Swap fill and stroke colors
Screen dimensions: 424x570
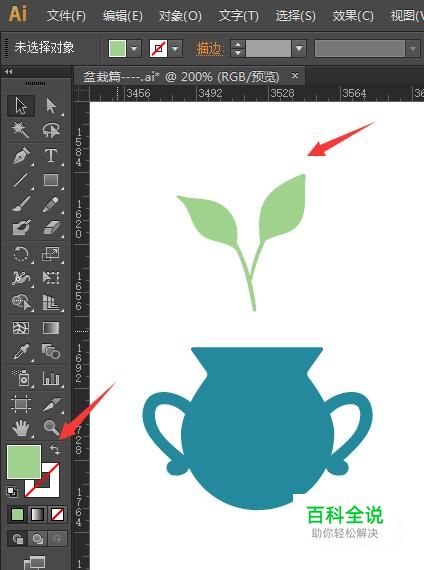(55, 450)
